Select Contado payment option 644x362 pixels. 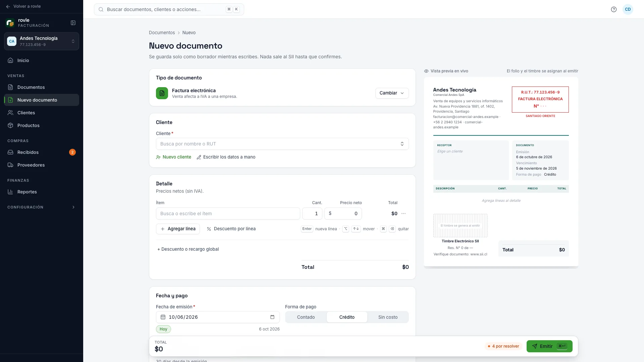click(306, 317)
